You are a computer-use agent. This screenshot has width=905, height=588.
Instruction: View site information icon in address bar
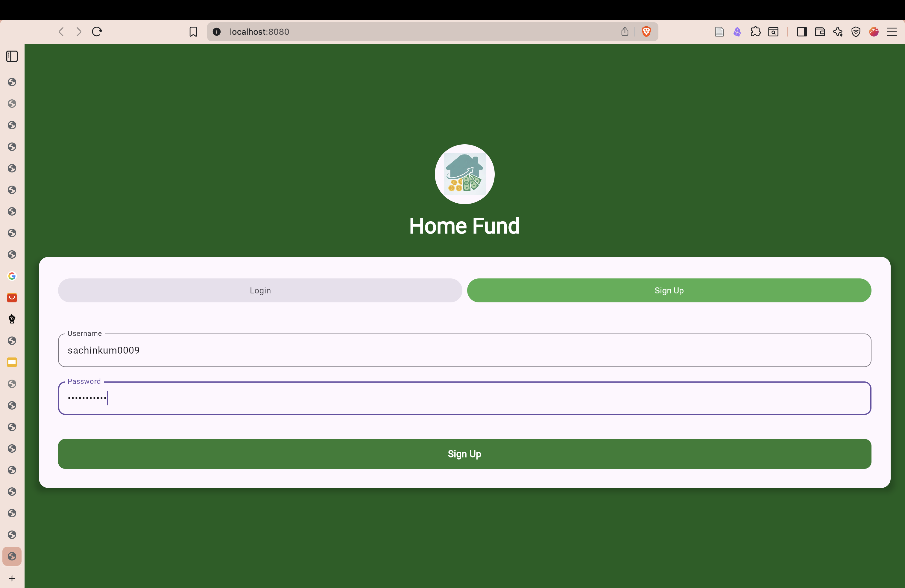(217, 31)
